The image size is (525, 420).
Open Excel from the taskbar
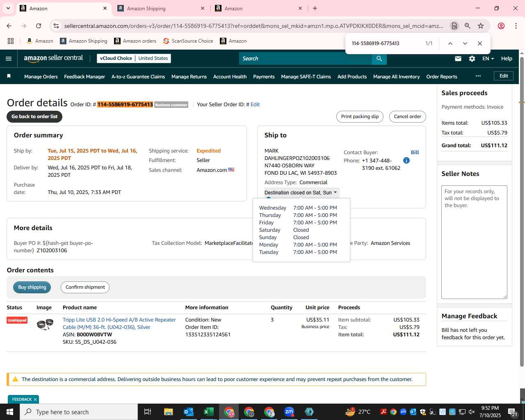pyautogui.click(x=208, y=412)
